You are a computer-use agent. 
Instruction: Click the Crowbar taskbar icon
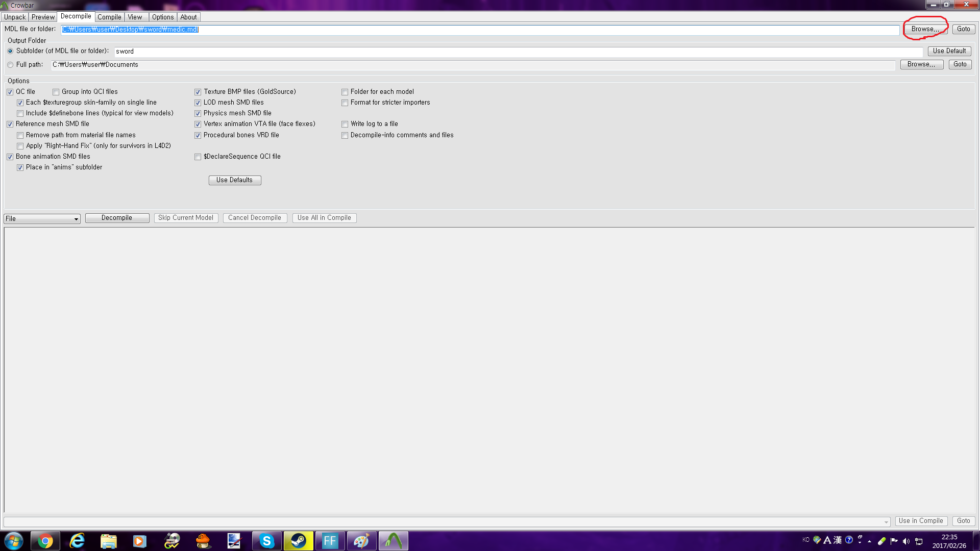[393, 541]
